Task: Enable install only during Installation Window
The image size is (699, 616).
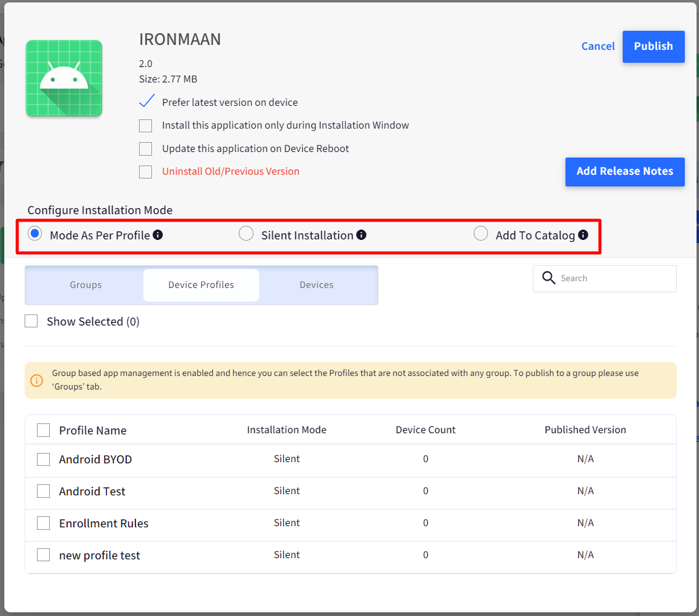Action: 146,126
